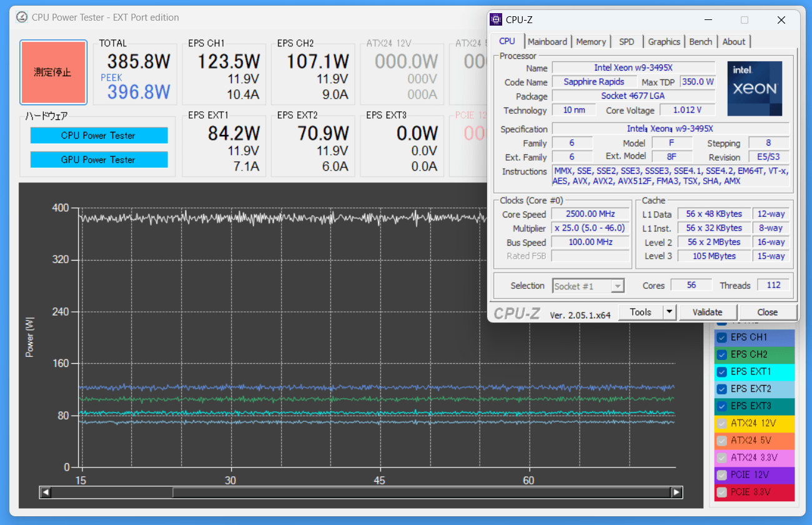Click the CPU Power Tester app icon

click(x=22, y=17)
